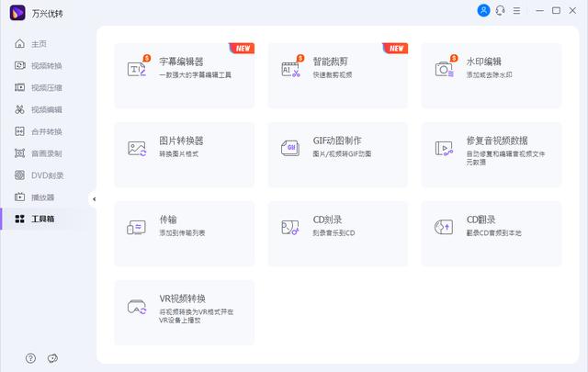The width and height of the screenshot is (588, 372).
Task: Switch to 视频编辑 menu label
Action: pyautogui.click(x=47, y=109)
